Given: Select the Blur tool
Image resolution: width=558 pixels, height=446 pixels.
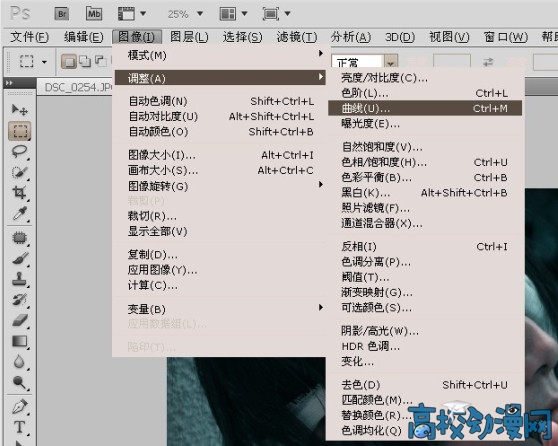Looking at the screenshot, I should click(x=20, y=362).
